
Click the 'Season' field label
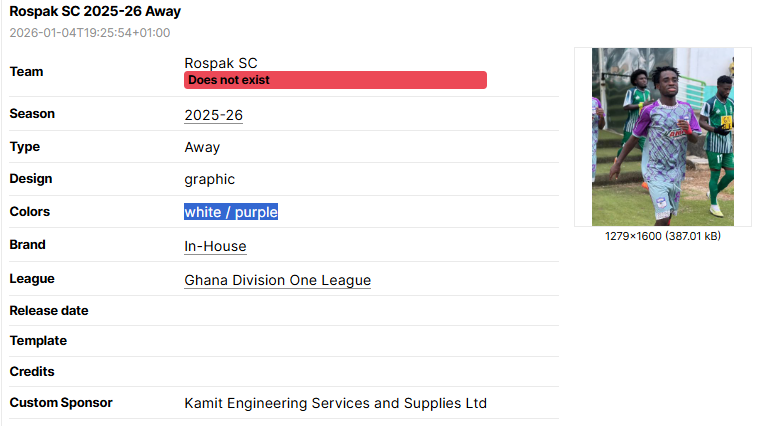[32, 113]
